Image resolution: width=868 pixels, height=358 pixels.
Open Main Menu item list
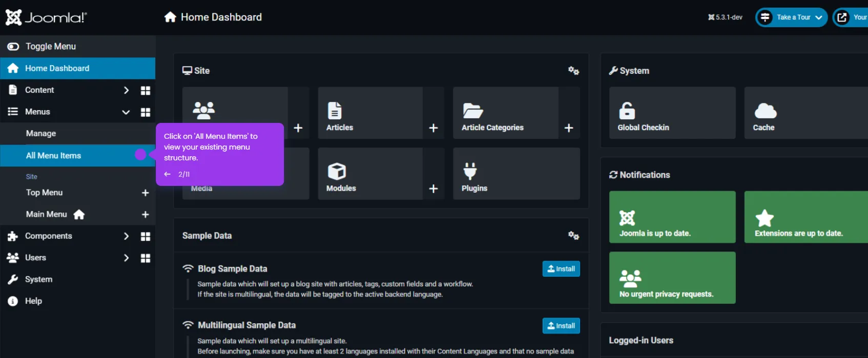[x=47, y=214]
